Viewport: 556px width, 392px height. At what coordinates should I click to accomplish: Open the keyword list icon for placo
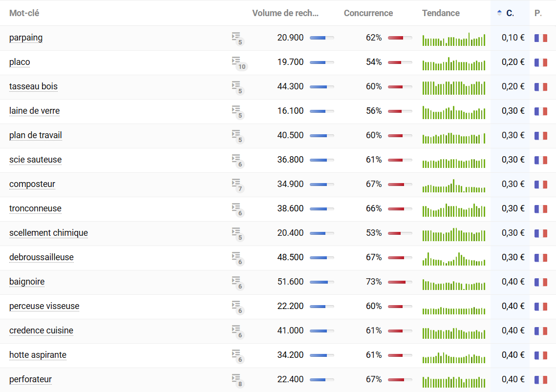point(237,62)
